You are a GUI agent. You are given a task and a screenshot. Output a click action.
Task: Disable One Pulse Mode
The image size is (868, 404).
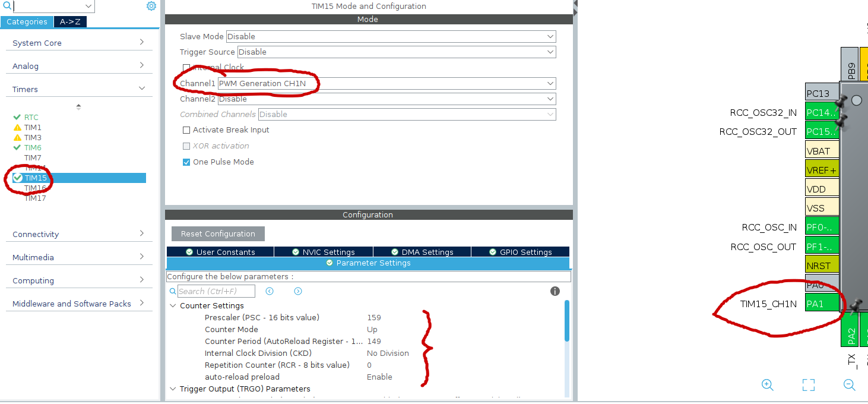tap(186, 162)
